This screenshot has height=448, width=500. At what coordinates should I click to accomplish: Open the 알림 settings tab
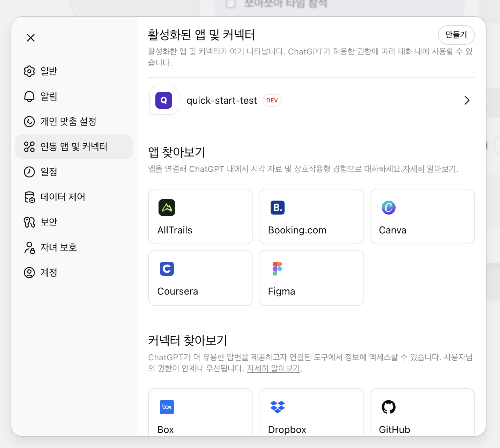pos(74,96)
